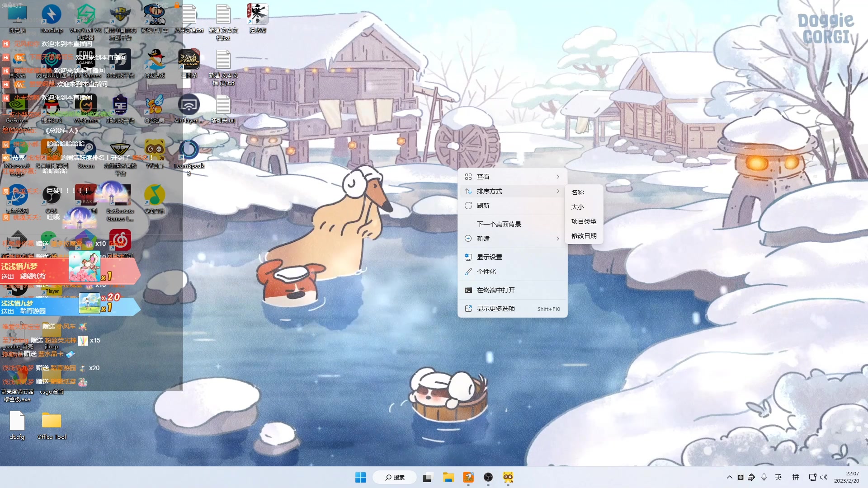This screenshot has width=868, height=488.
Task: Open Task View on the taskbar
Action: pos(427,477)
